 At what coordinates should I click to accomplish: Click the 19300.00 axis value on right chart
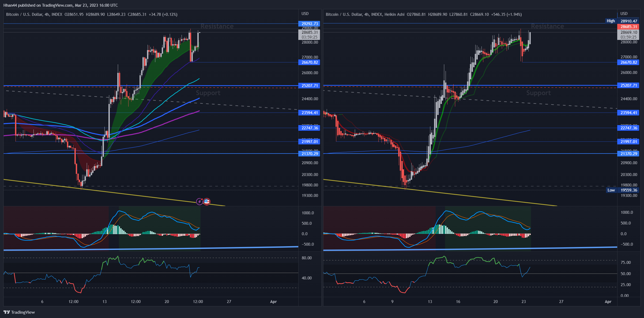[629, 195]
